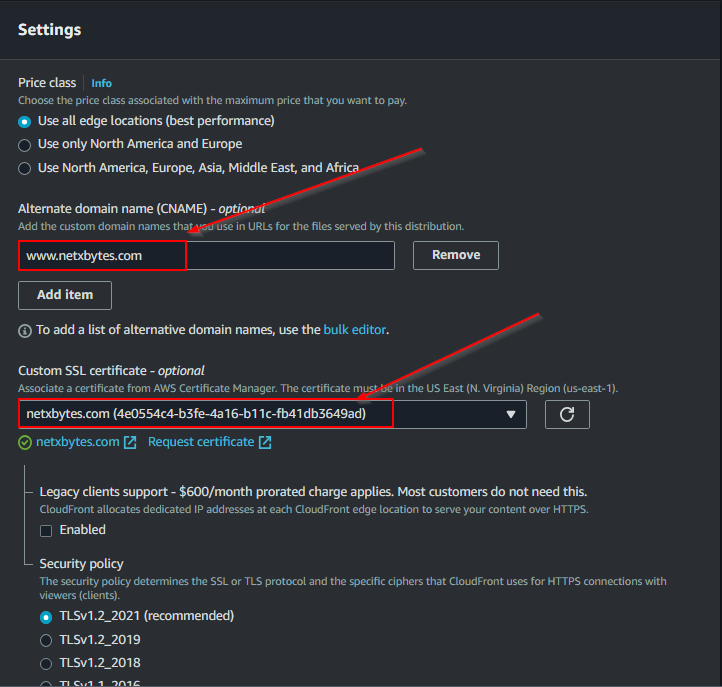
Task: Choose the TLSv1.2_2019 security policy
Action: [46, 639]
